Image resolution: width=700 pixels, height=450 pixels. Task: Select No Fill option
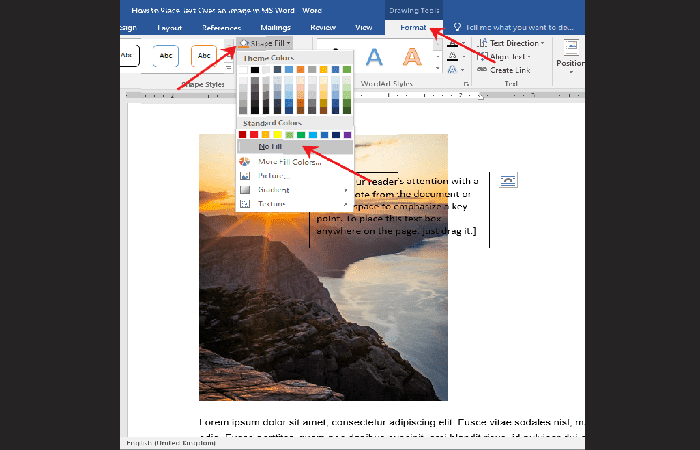tap(270, 146)
